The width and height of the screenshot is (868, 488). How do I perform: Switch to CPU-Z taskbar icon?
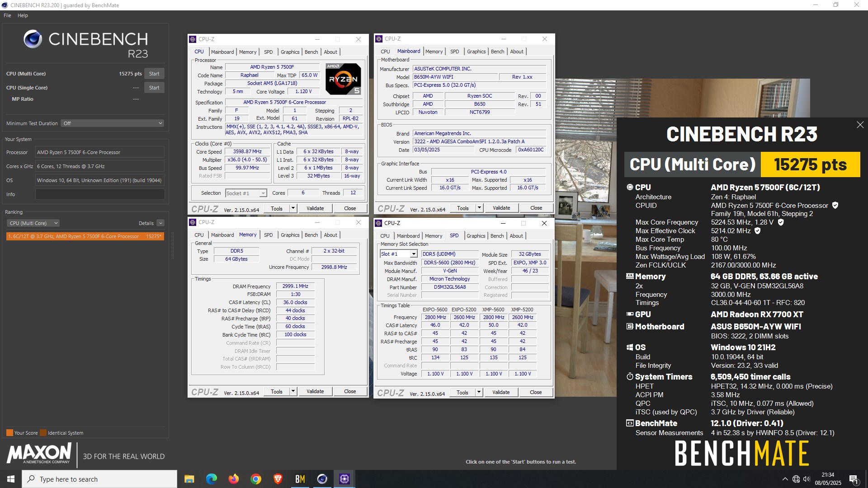[344, 479]
